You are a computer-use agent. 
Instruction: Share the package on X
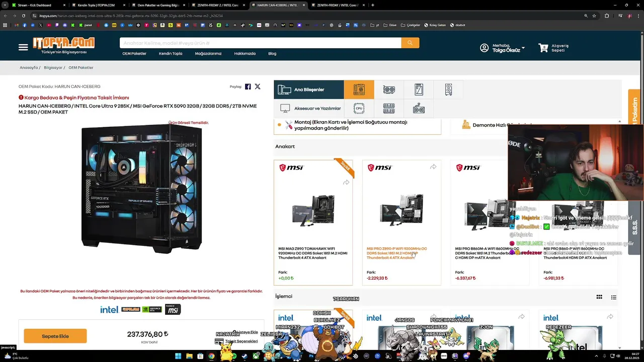pyautogui.click(x=258, y=86)
